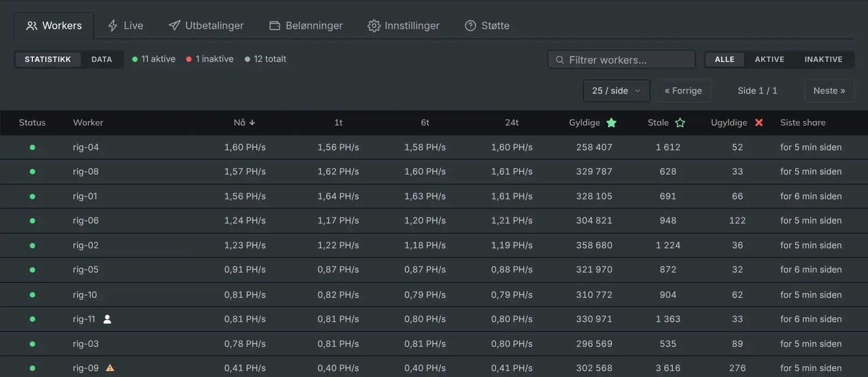Click the Stale outlined star icon
This screenshot has height=377, width=868.
tap(680, 123)
